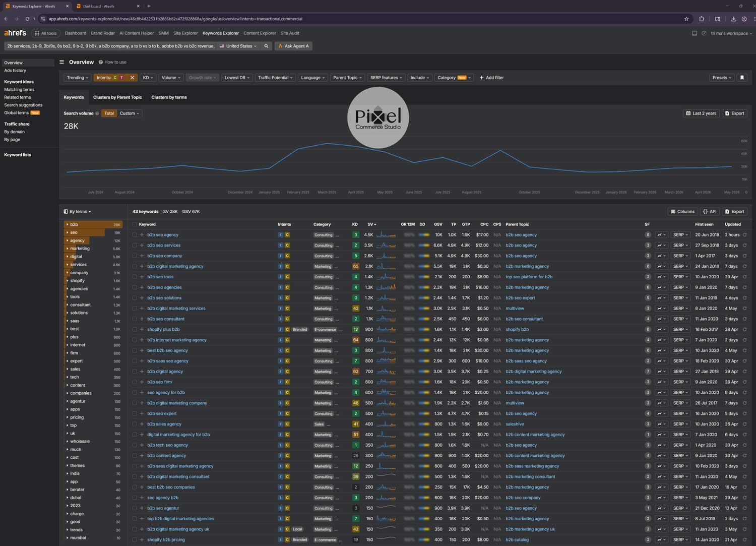Click refresh icon for b2b seo tools row
This screenshot has width=756, height=546.
coord(744,277)
